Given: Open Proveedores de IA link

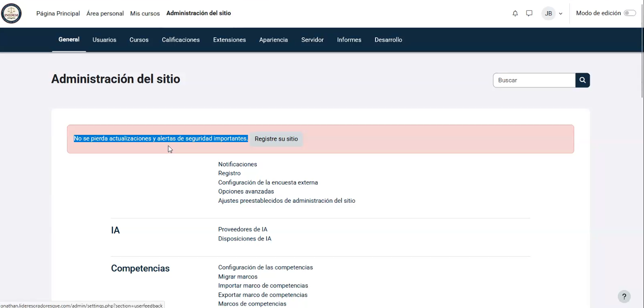Looking at the screenshot, I should [x=242, y=229].
